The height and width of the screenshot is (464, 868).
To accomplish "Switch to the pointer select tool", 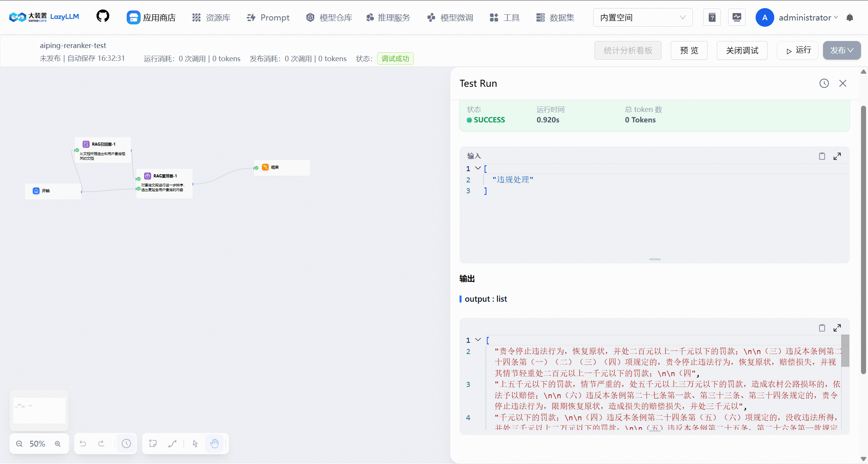I will [195, 444].
